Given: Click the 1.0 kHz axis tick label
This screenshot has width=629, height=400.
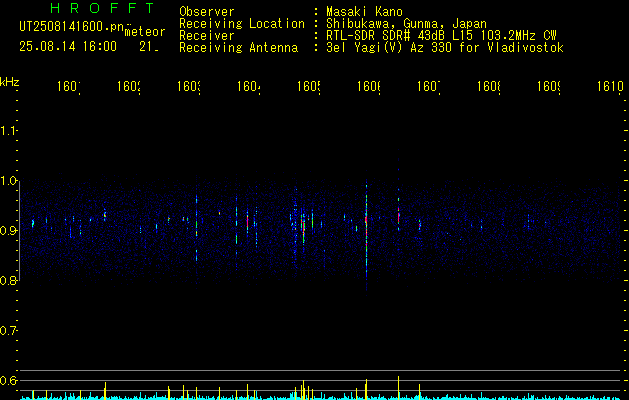Looking at the screenshot, I should click(8, 181).
